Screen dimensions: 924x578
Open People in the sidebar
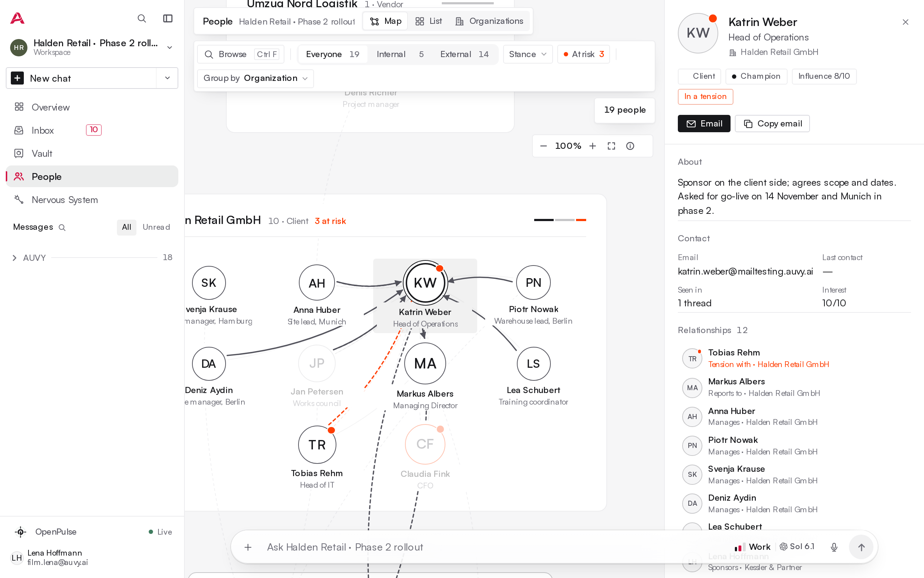point(92,176)
